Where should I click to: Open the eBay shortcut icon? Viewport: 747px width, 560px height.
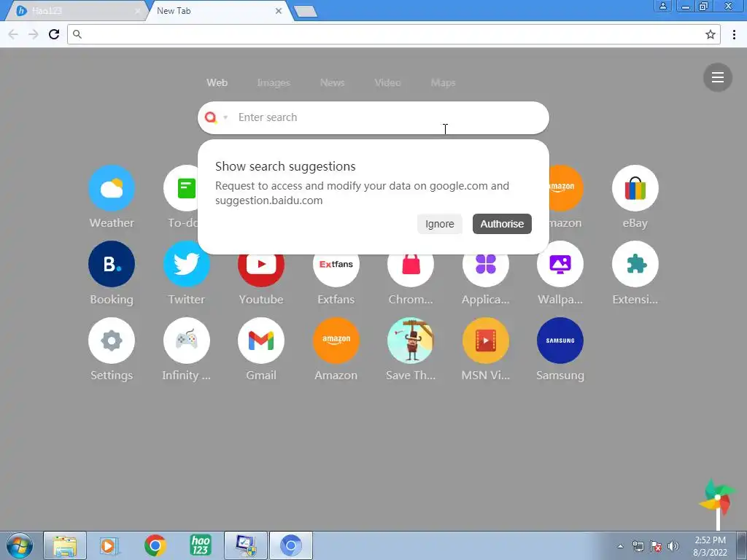(635, 188)
